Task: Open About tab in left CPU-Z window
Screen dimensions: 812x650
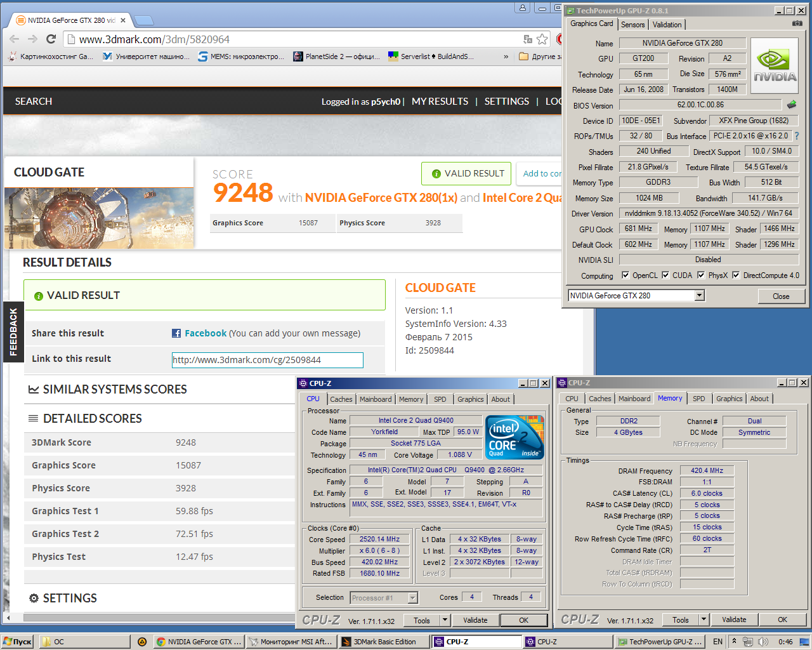Action: point(501,399)
